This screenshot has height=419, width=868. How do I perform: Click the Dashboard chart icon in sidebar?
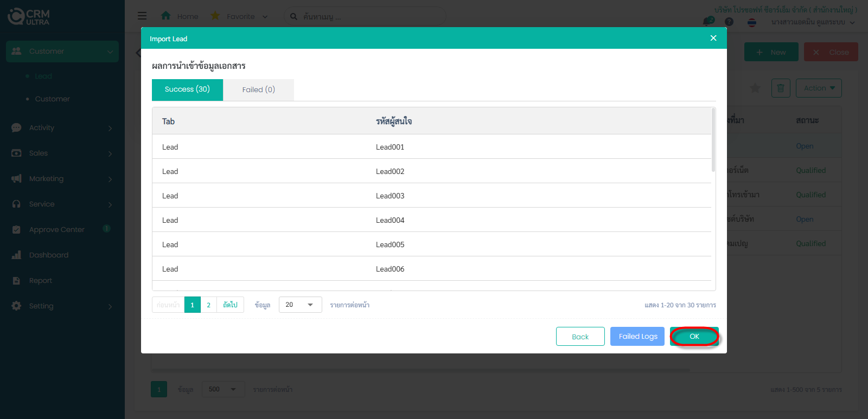(x=16, y=255)
